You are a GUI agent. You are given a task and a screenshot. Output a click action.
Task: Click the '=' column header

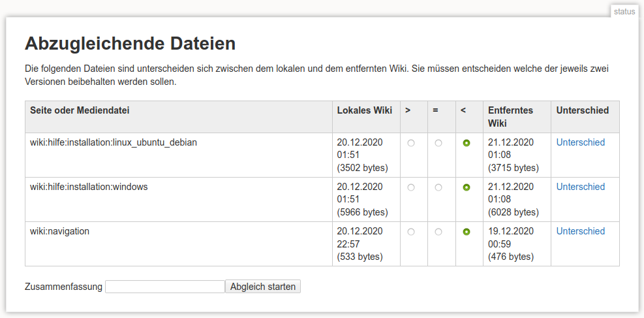(435, 110)
